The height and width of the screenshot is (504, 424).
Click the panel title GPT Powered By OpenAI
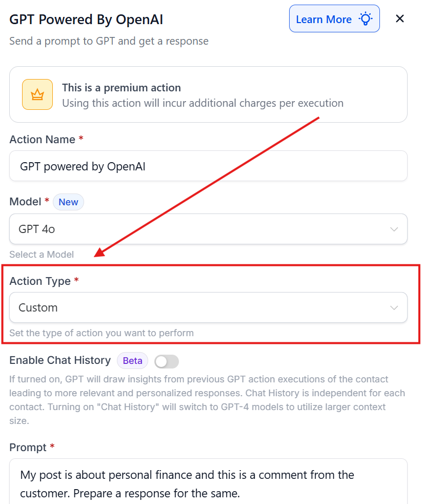[86, 20]
